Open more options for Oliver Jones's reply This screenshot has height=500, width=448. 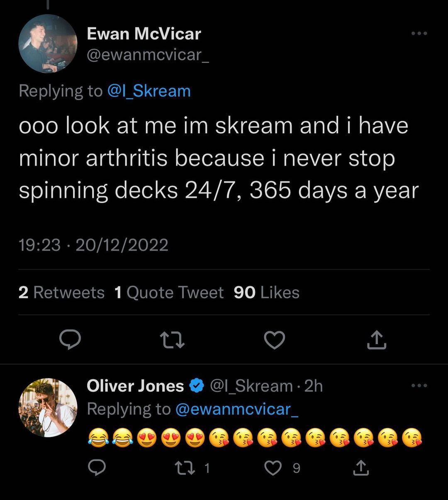pos(419,386)
